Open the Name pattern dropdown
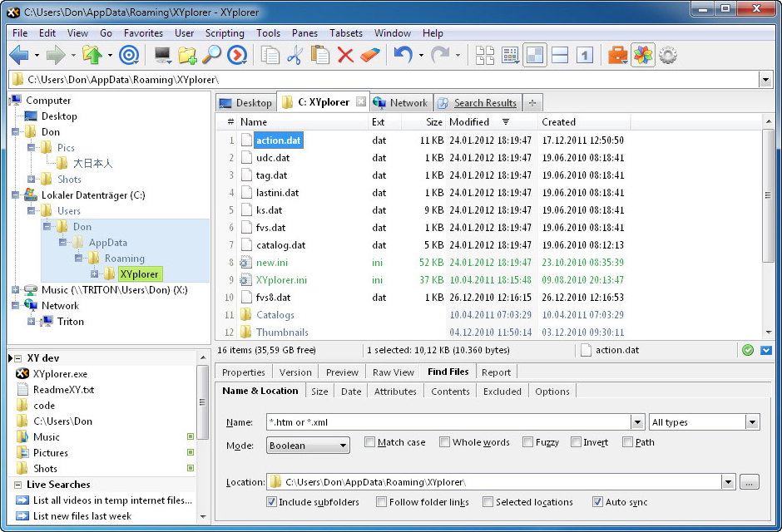This screenshot has width=782, height=532. tap(637, 422)
